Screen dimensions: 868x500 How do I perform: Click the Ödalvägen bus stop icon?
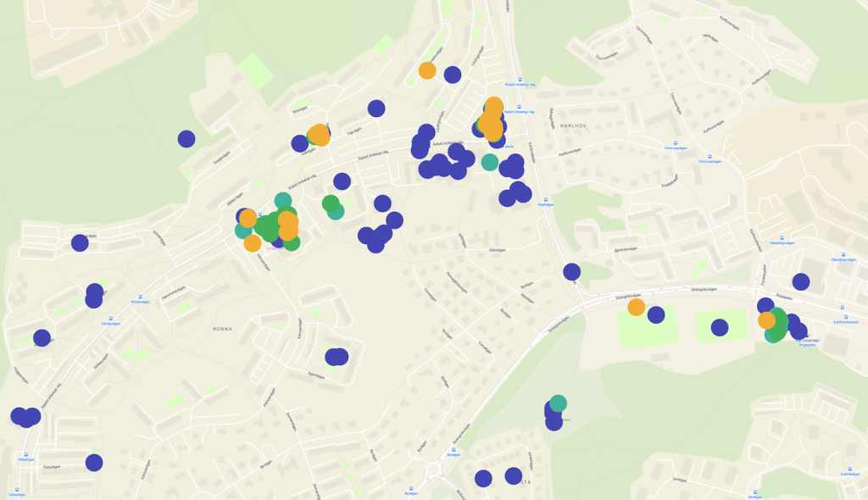point(546,200)
